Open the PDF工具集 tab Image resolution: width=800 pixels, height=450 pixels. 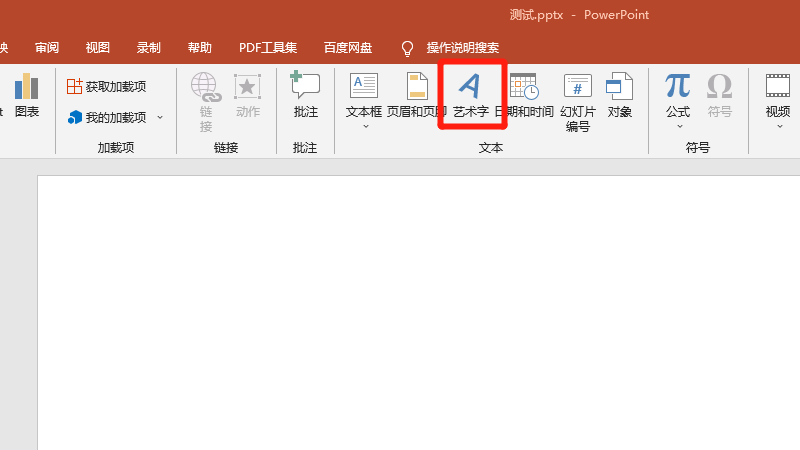[268, 48]
